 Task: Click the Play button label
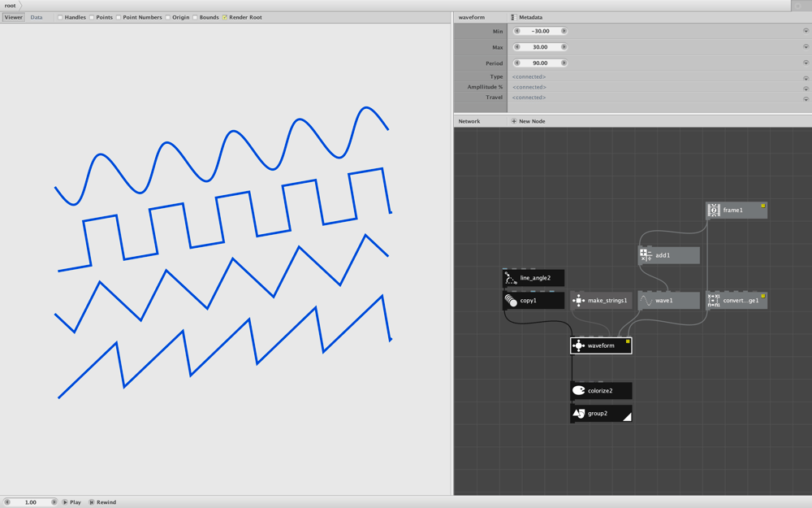pos(76,502)
